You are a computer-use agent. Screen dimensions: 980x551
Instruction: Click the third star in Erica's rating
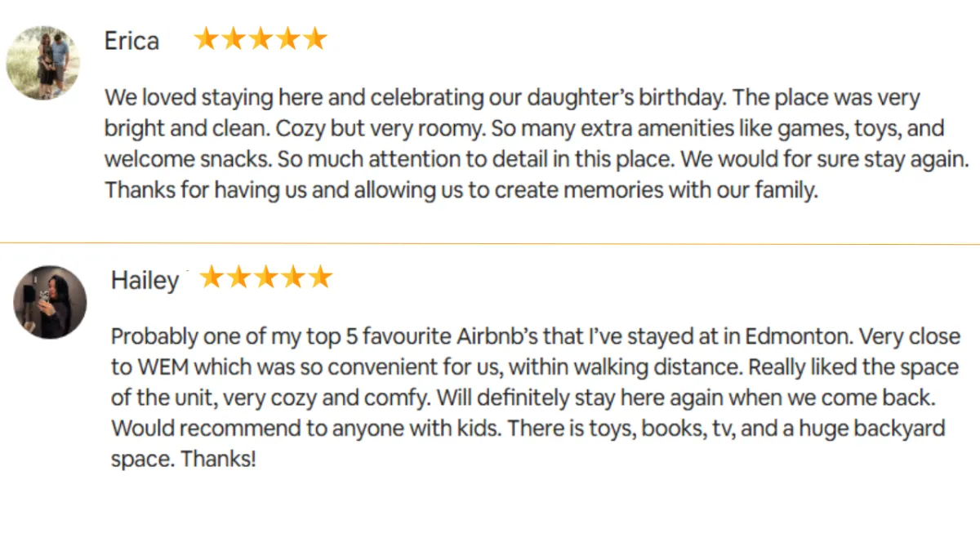point(261,38)
